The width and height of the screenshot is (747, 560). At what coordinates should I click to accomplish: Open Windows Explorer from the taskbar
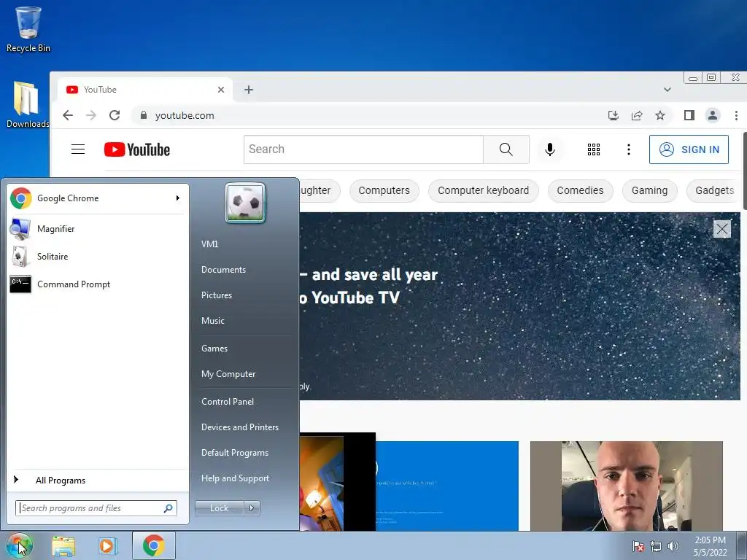point(63,546)
